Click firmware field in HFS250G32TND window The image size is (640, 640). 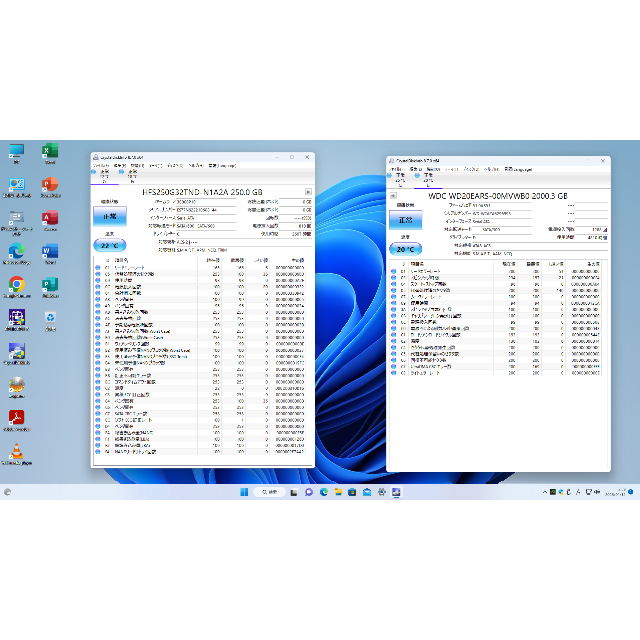click(x=206, y=202)
